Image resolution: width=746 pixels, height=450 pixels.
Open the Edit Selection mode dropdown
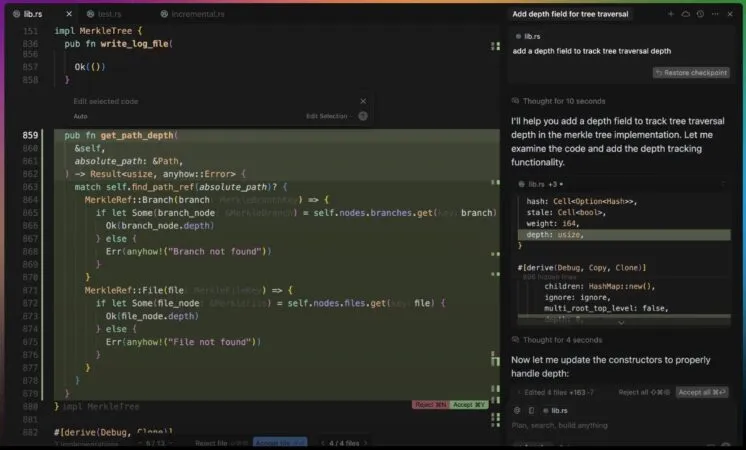pyautogui.click(x=327, y=116)
